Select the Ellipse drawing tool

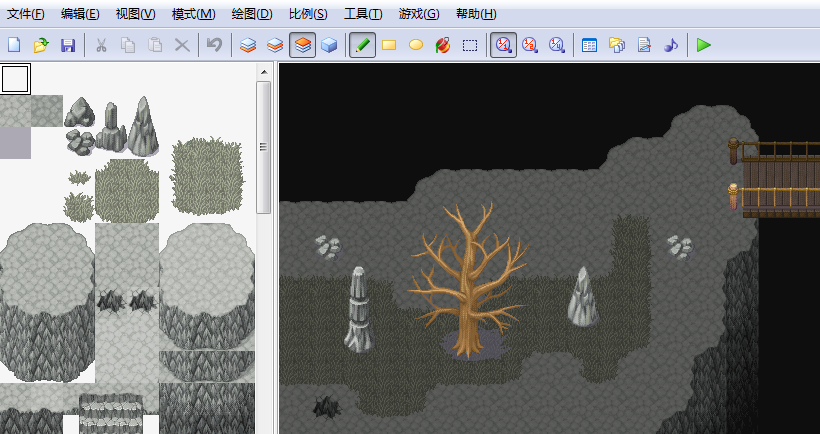pyautogui.click(x=416, y=45)
